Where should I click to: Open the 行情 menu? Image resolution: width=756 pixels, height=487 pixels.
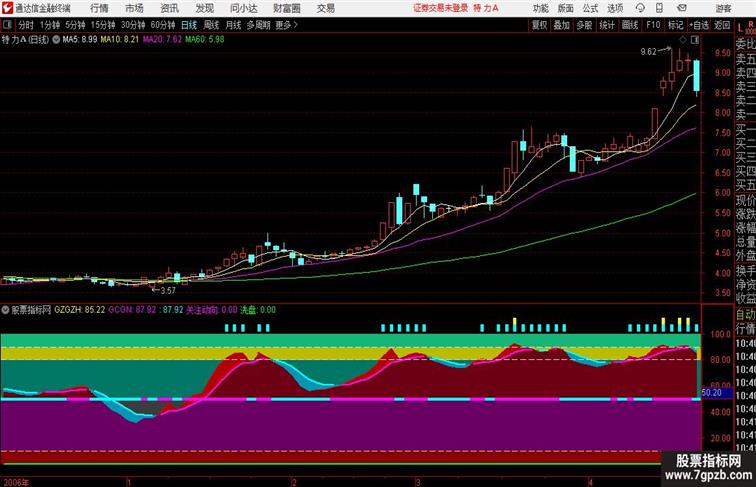tap(99, 8)
